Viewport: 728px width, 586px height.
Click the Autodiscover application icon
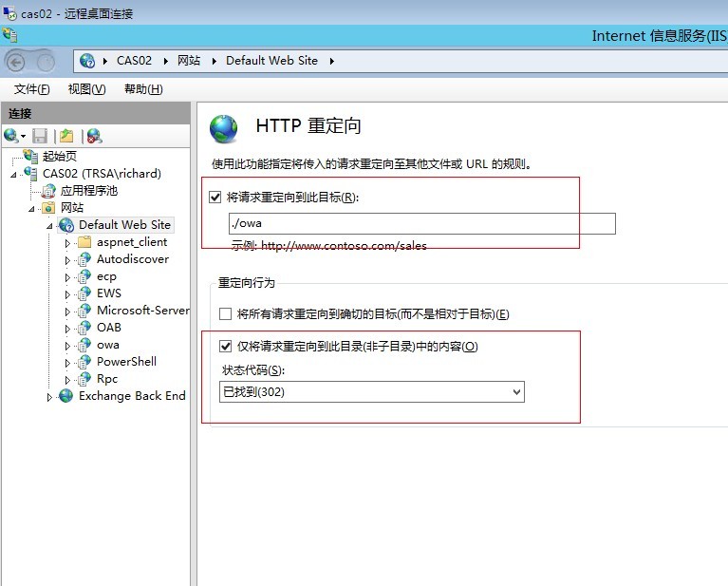(84, 259)
